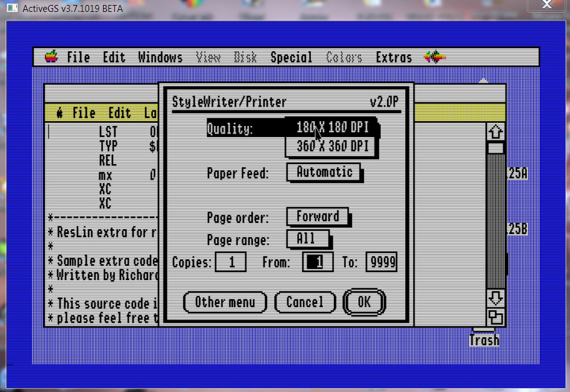Click the black apple icon in the editor window menu

(x=59, y=113)
